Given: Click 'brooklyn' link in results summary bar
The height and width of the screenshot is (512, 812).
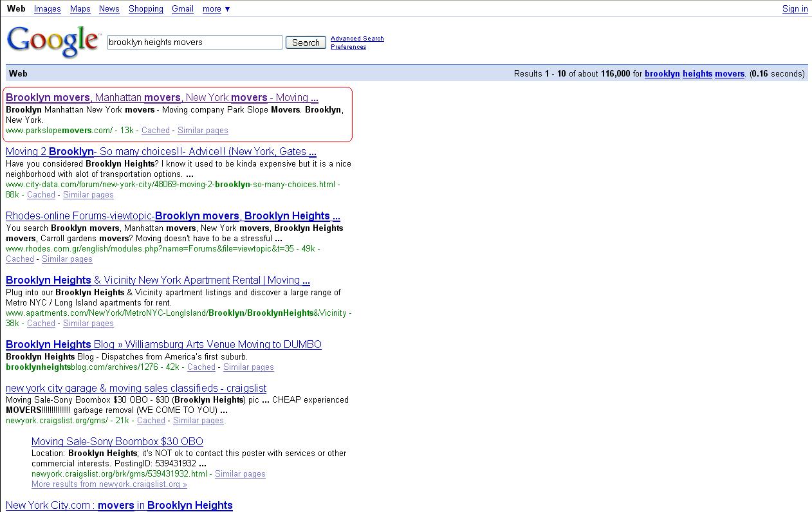Looking at the screenshot, I should coord(662,73).
